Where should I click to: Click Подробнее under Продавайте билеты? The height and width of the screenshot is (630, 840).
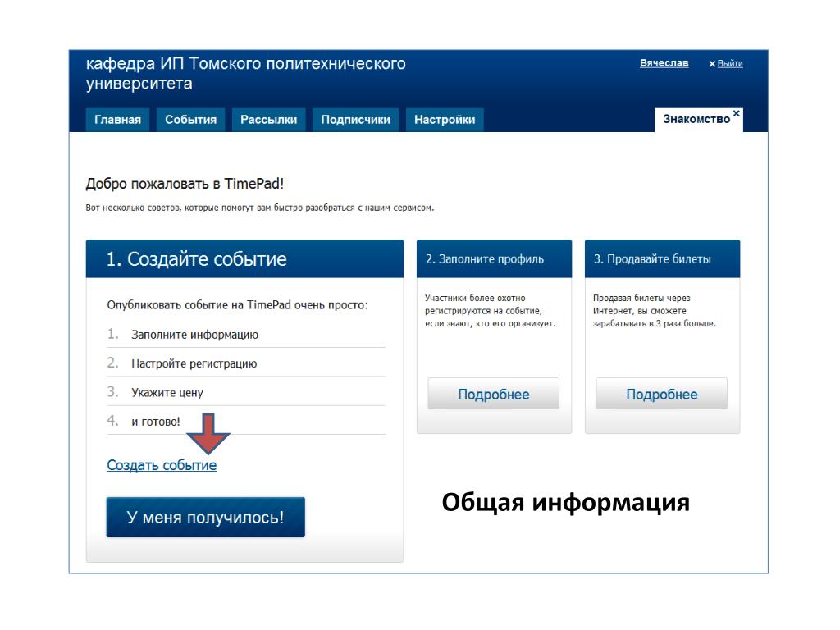(662, 395)
